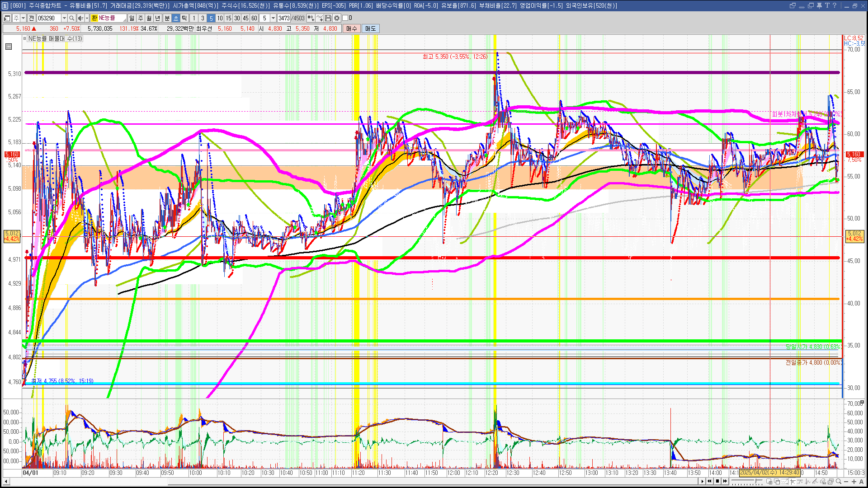Open the speaker icon dropdown arrow

pyautogui.click(x=87, y=18)
